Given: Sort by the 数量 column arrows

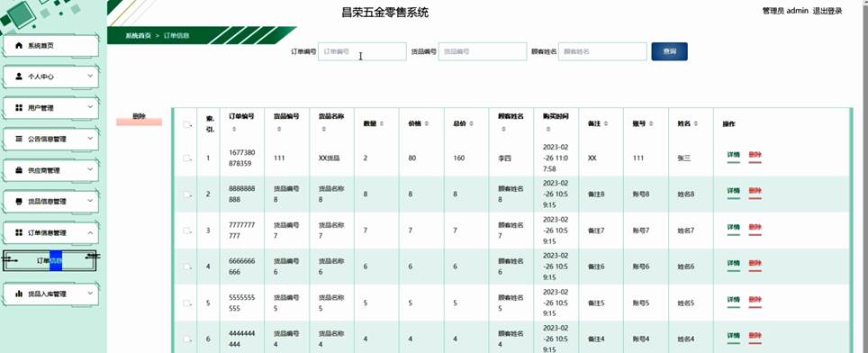Looking at the screenshot, I should [381, 124].
